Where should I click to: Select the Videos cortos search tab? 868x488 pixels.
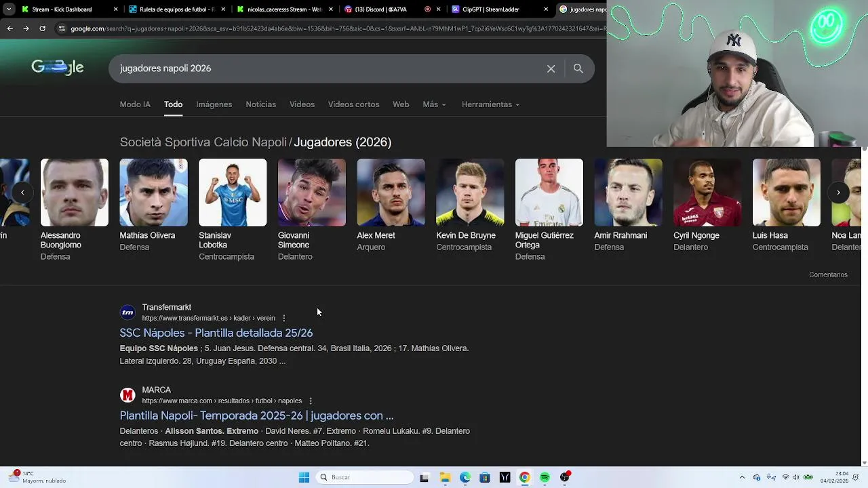point(353,104)
